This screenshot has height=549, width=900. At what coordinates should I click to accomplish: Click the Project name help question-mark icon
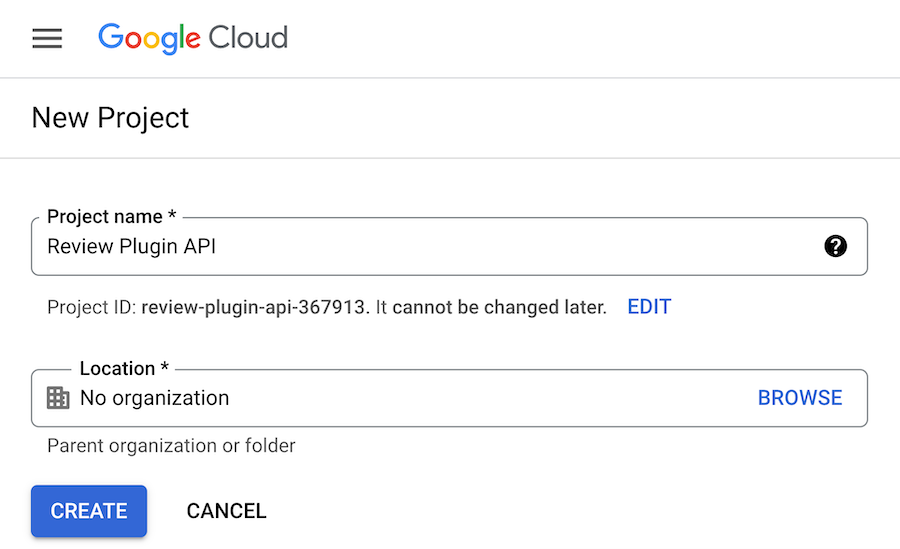tap(835, 246)
